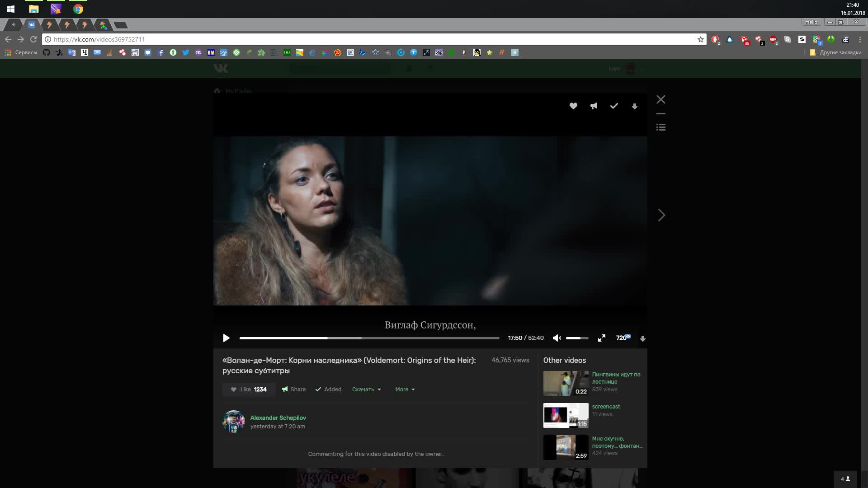Switch to the muted audio browser tab

click(x=14, y=25)
